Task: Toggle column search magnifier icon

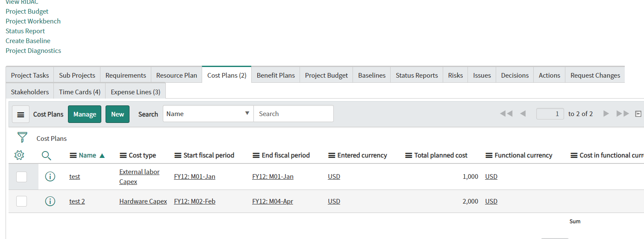Action: point(47,156)
